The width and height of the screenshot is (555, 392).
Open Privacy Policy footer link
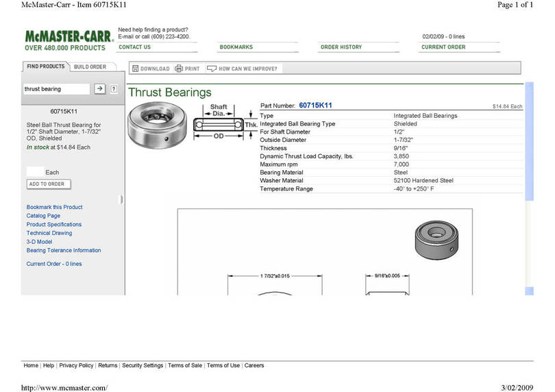76,365
